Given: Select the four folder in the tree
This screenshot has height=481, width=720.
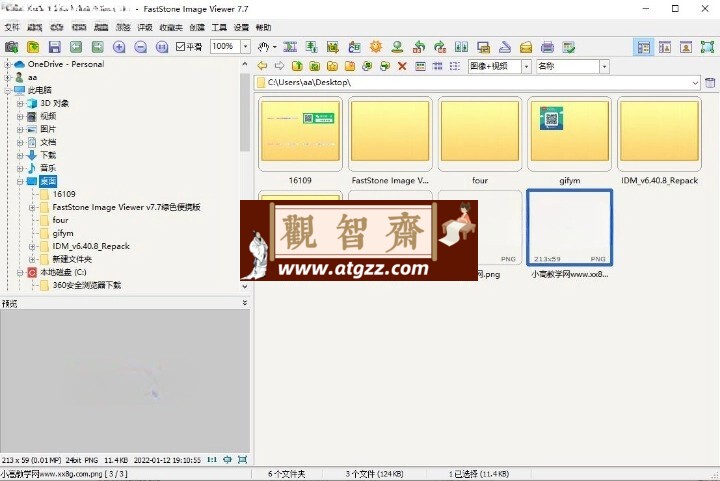Looking at the screenshot, I should click(60, 220).
